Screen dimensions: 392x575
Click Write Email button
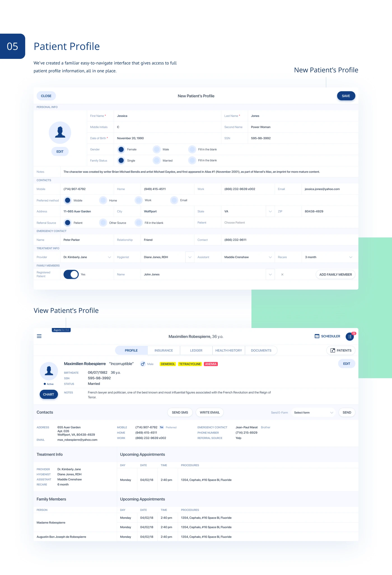210,412
